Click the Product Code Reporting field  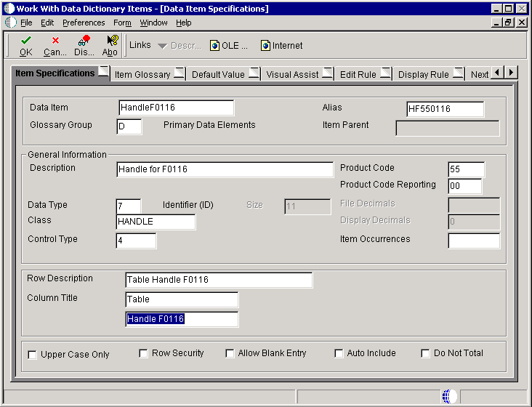click(x=464, y=186)
